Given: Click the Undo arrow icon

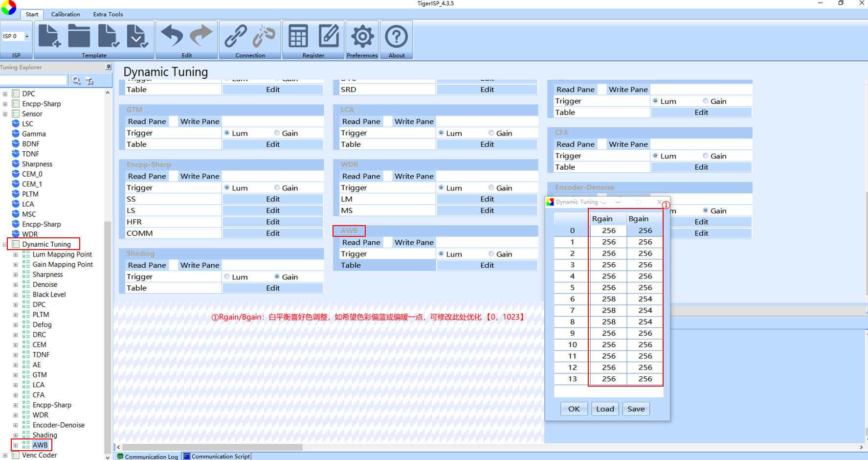Looking at the screenshot, I should coord(172,36).
